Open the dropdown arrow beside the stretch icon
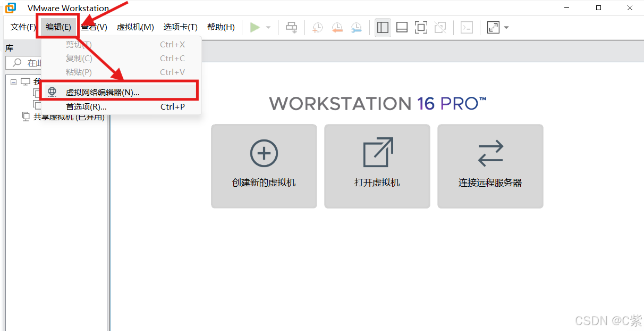Viewport: 644px width, 331px height. click(x=506, y=28)
